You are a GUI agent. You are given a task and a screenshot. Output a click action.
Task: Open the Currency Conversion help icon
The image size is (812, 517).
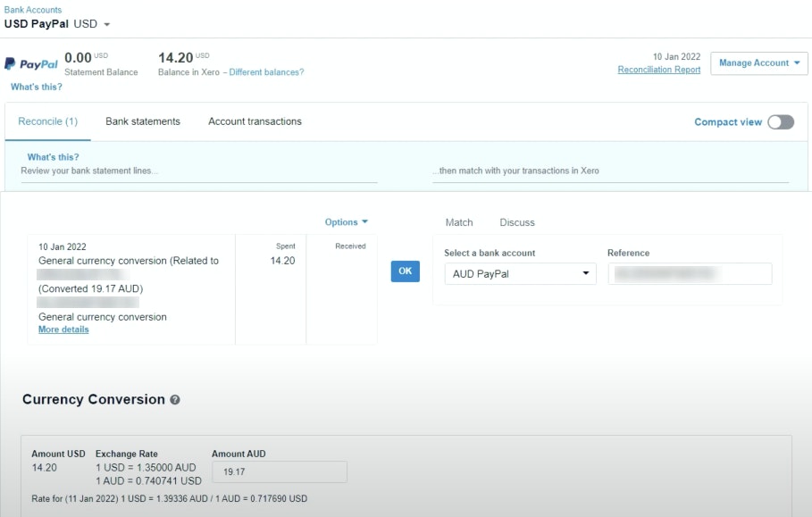point(175,399)
